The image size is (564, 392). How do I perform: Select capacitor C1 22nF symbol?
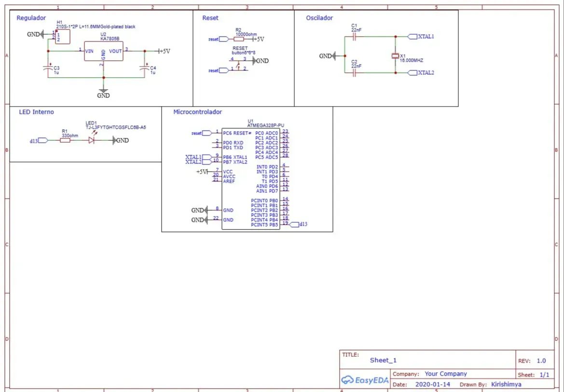[x=354, y=36]
